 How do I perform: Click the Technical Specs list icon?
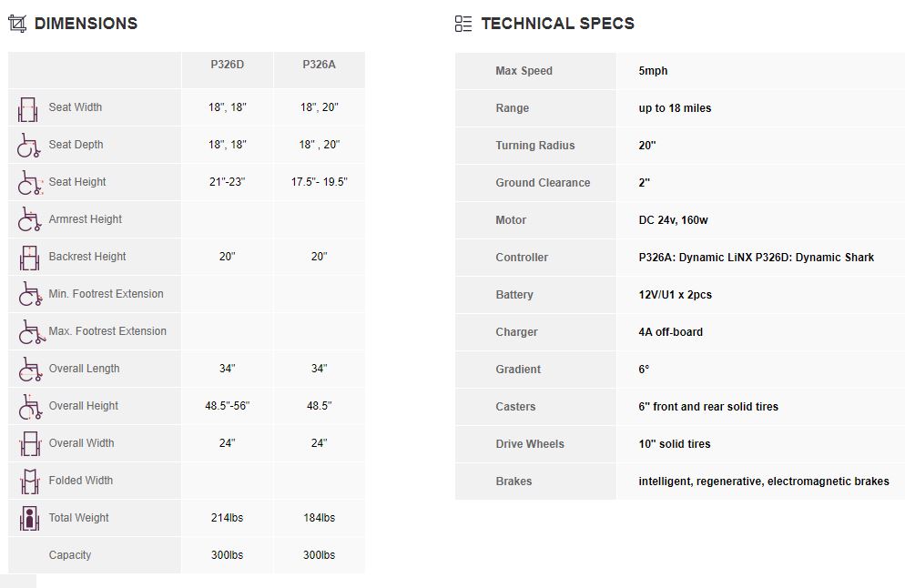[463, 24]
